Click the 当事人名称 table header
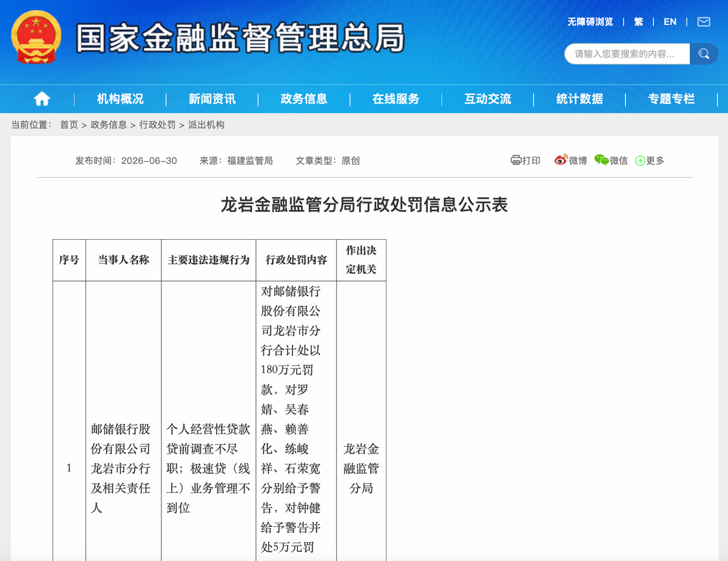The image size is (728, 561). 124,260
